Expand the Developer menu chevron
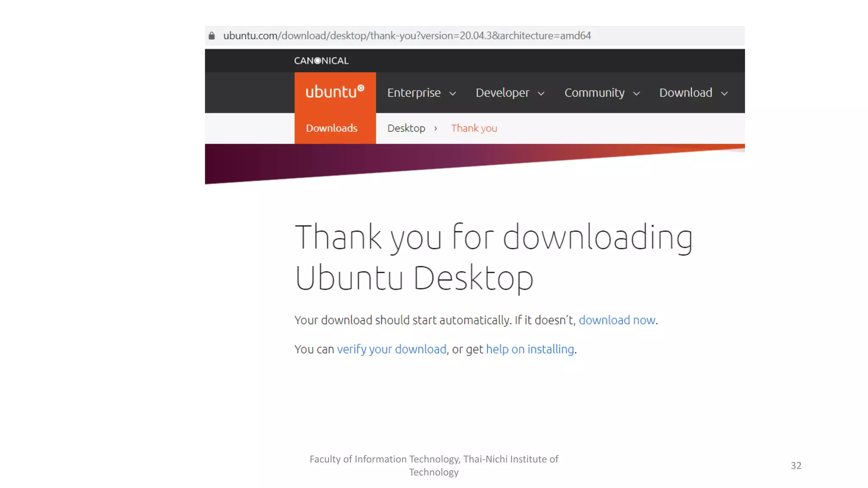 coord(541,94)
